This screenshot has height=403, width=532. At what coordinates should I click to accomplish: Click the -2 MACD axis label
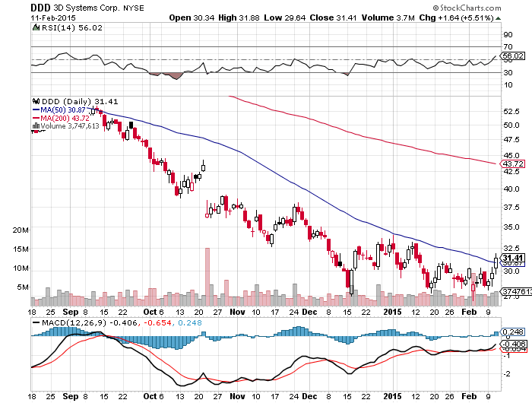507,374
